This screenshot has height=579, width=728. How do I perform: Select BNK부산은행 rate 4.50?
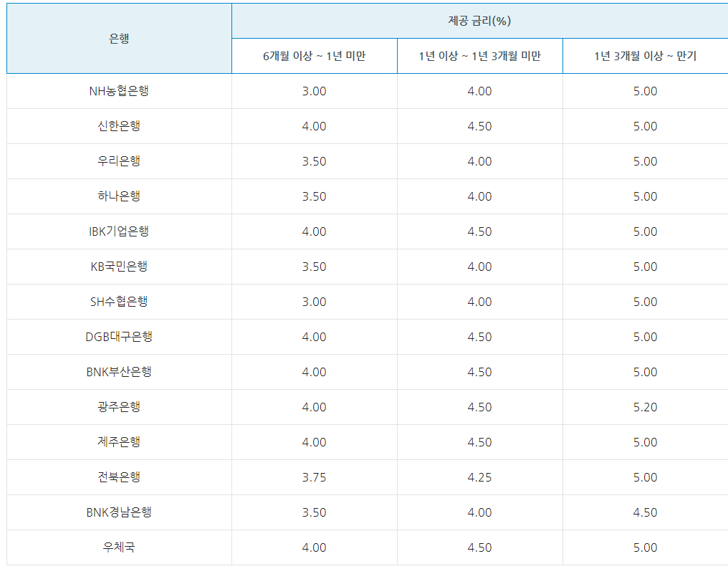479,373
